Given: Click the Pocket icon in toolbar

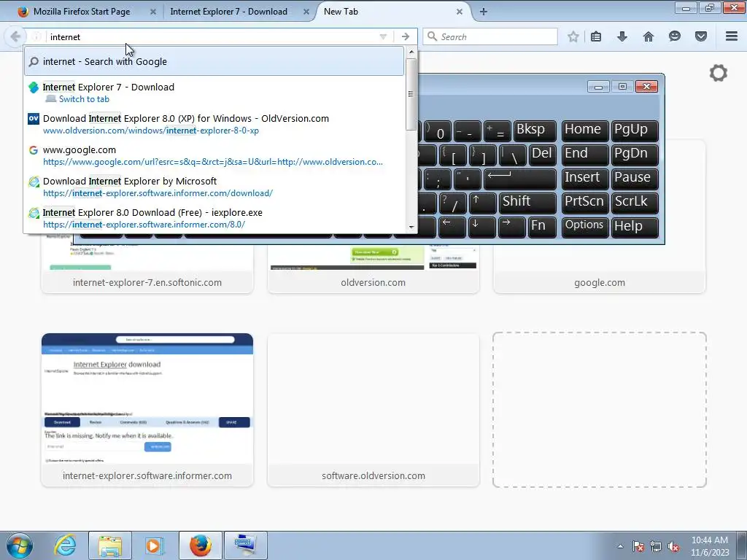Looking at the screenshot, I should [x=701, y=36].
